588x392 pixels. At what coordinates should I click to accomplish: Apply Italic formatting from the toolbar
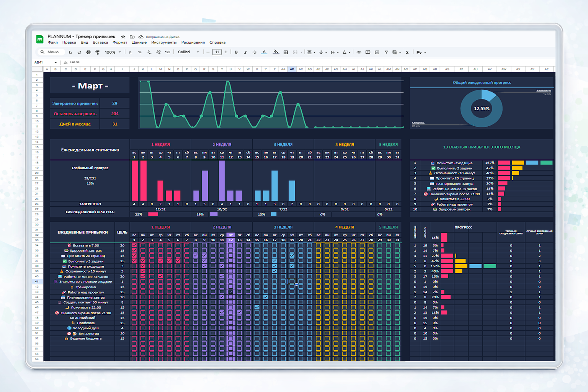tap(245, 52)
